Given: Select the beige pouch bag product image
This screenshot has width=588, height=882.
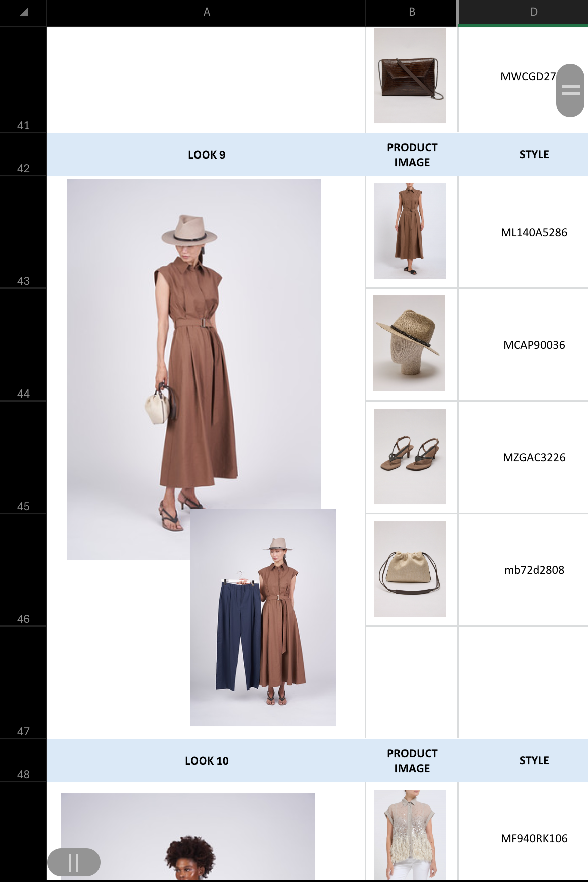Looking at the screenshot, I should 410,569.
